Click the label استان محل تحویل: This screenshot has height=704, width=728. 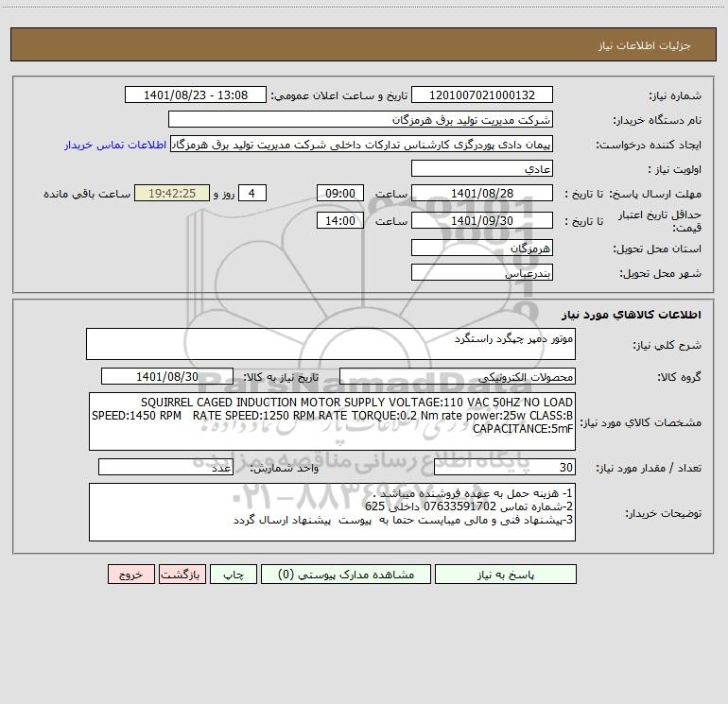(x=657, y=249)
